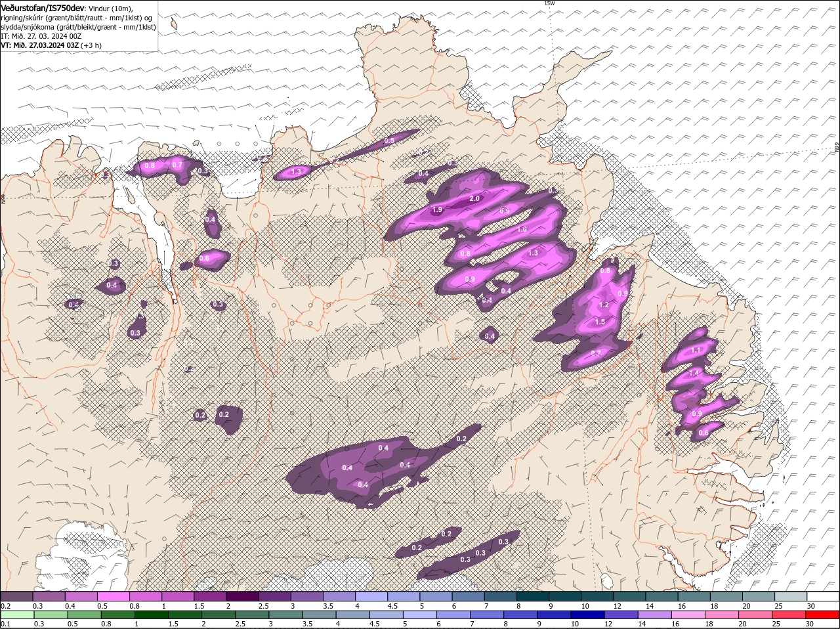Click the '2.0' snowfall value on map

[x=475, y=198]
